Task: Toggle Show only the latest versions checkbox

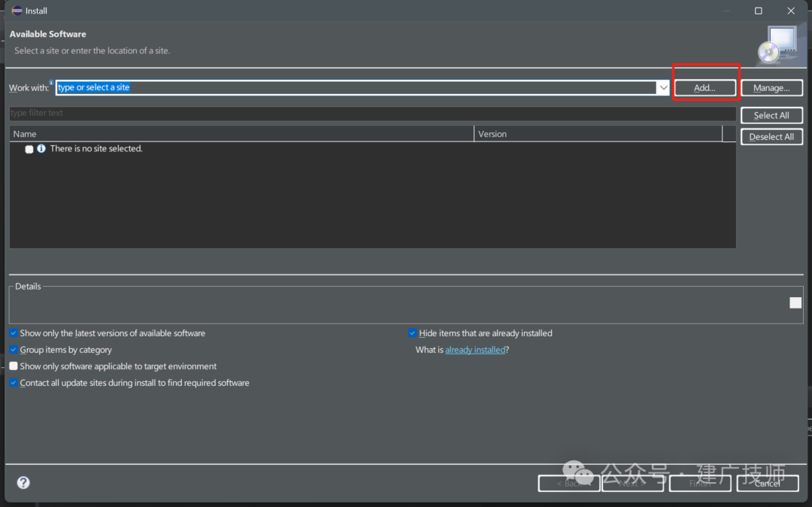Action: [14, 333]
